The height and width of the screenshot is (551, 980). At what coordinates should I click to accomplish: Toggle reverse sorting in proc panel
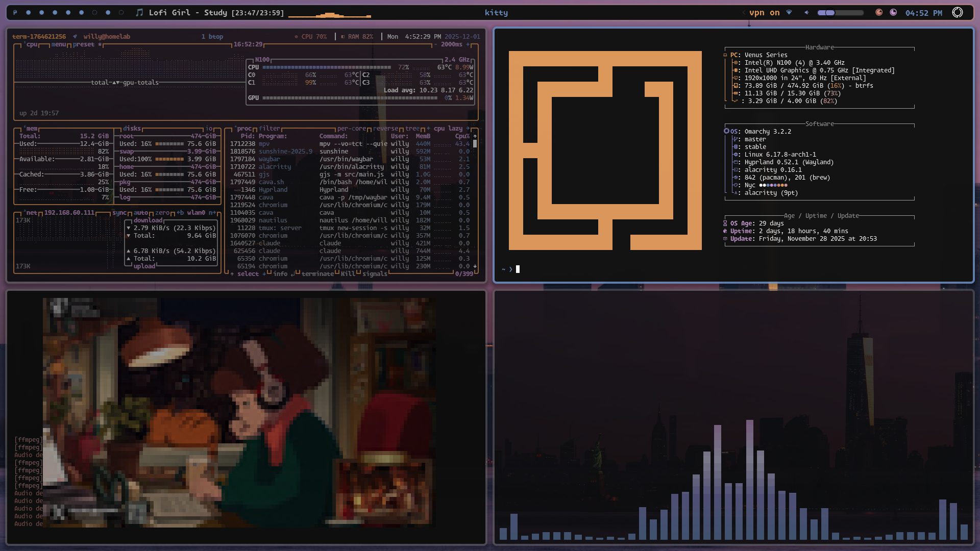click(385, 129)
